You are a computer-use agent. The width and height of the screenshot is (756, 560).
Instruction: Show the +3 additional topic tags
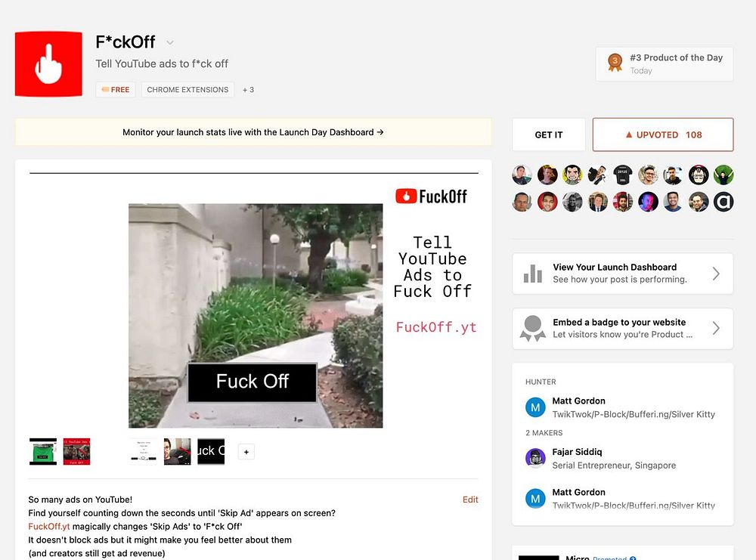click(248, 90)
